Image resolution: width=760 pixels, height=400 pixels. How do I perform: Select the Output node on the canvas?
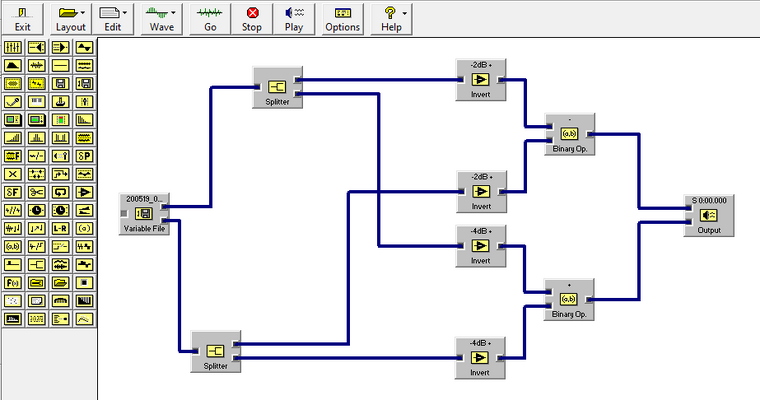(709, 215)
